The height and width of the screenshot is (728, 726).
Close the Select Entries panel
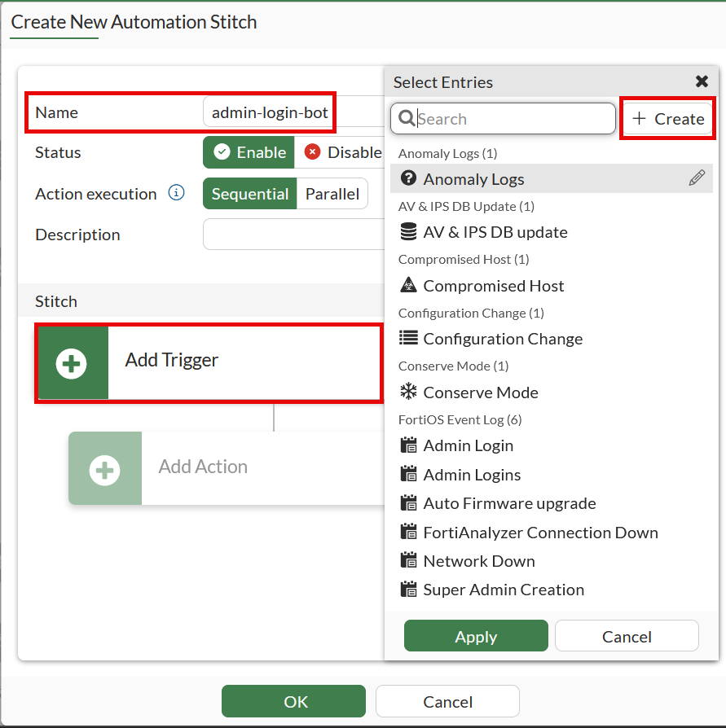(701, 81)
